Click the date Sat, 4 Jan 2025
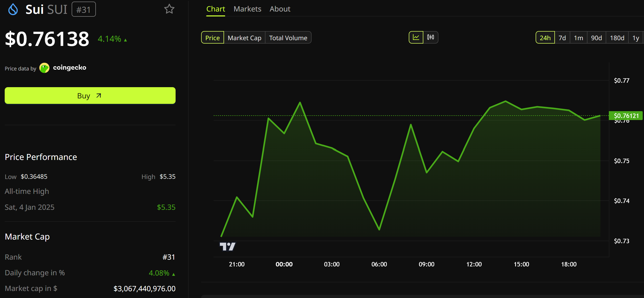Screen dimensions: 644x298 (x=30, y=207)
